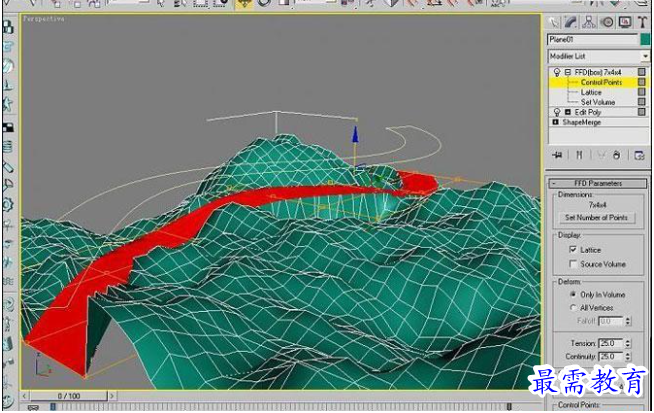The image size is (654, 413).
Task: Click Remove Modifier trash icon
Action: click(616, 156)
